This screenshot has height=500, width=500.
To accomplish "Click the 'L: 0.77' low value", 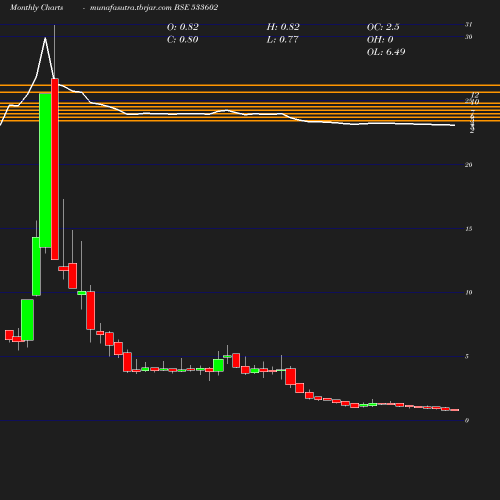I will tap(282, 40).
